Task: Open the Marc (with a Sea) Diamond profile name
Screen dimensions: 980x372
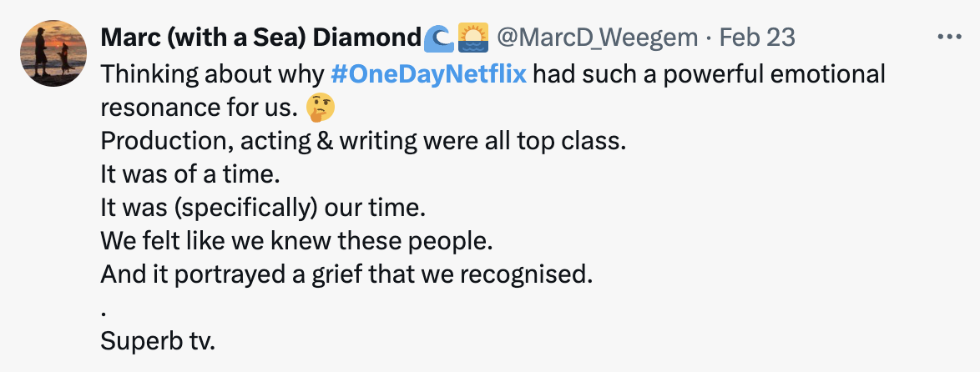Action: point(260,38)
